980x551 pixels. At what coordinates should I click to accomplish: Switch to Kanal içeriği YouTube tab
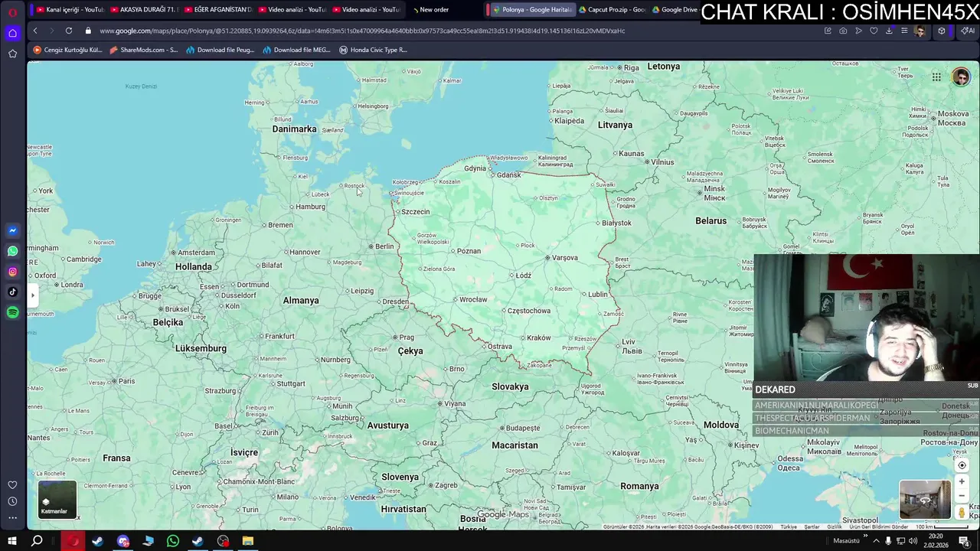click(x=69, y=10)
